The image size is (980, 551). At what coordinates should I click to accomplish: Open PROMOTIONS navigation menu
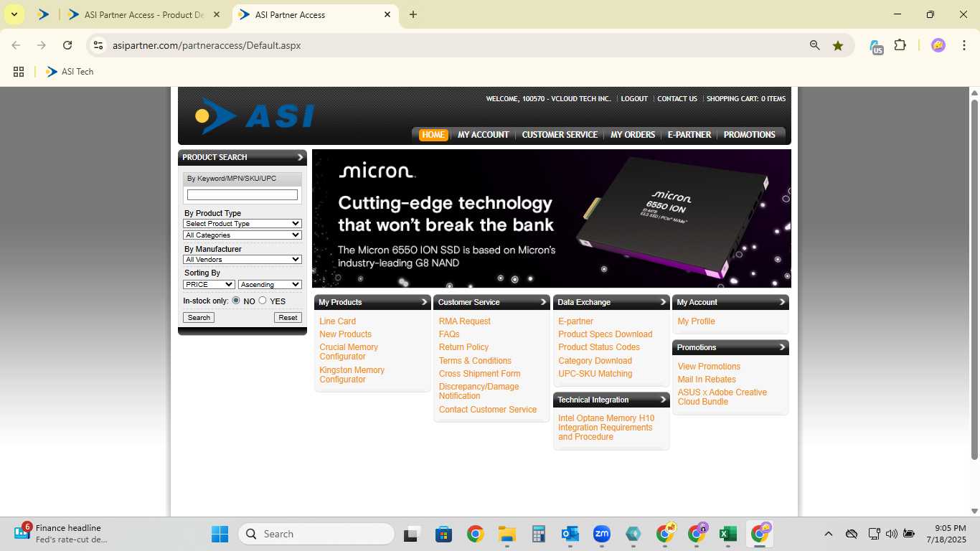tap(750, 135)
